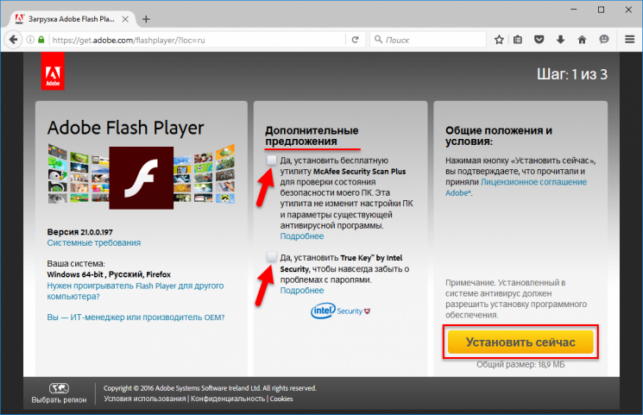Screen dimensions: 643x415
Task: Click the Adobe Flash Player heading
Action: pyautogui.click(x=125, y=128)
